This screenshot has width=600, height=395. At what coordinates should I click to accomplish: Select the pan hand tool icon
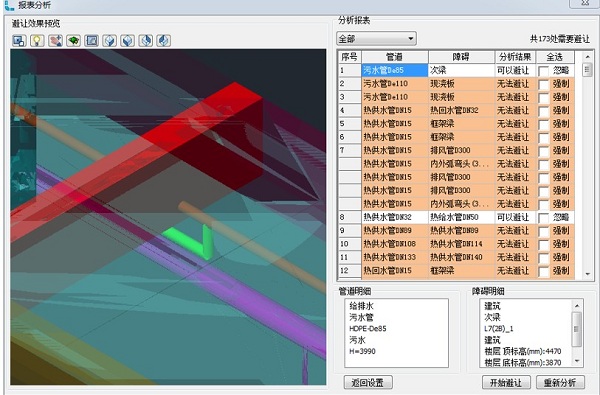tap(55, 40)
